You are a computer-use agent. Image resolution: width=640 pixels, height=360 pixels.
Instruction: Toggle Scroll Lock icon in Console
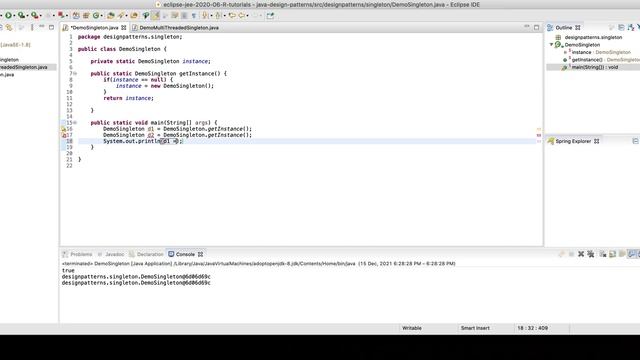coord(612,254)
